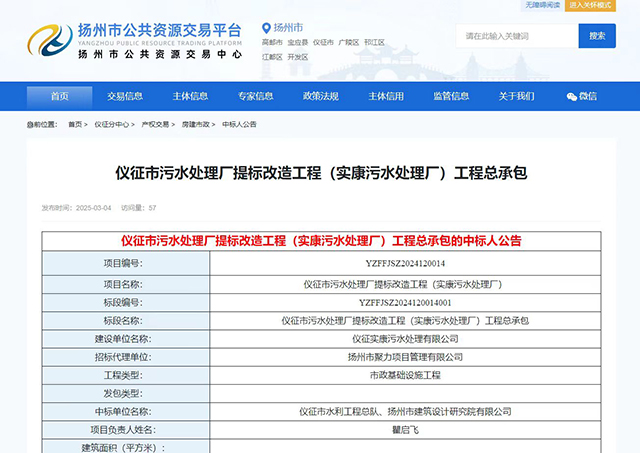
Task: Open the 宝应县 district link
Action: tap(298, 42)
